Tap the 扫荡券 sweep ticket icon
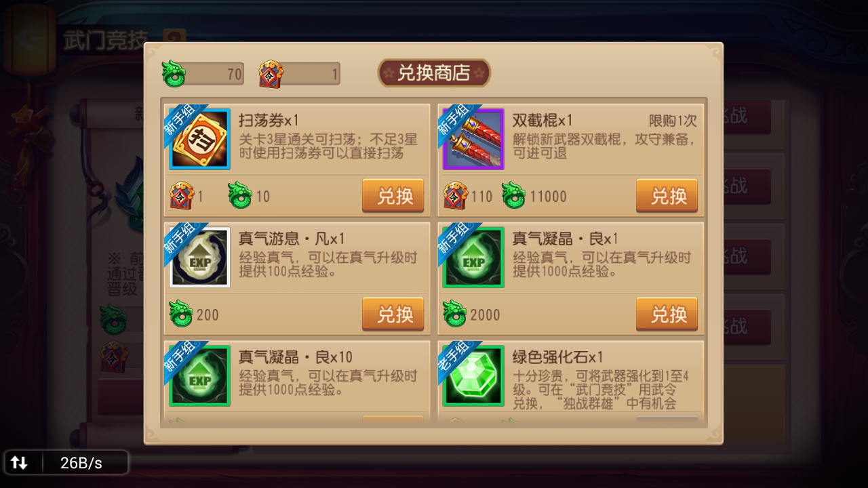This screenshot has height=488, width=868. coord(200,139)
